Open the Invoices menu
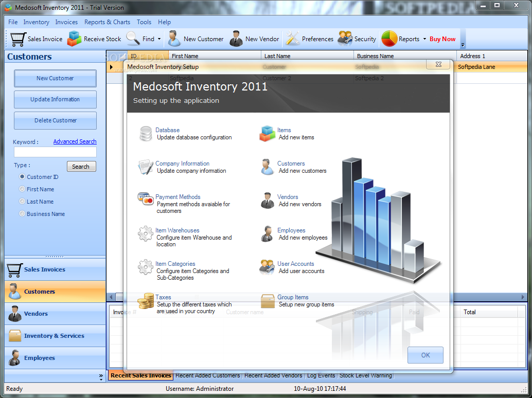The height and width of the screenshot is (398, 532). [x=66, y=22]
